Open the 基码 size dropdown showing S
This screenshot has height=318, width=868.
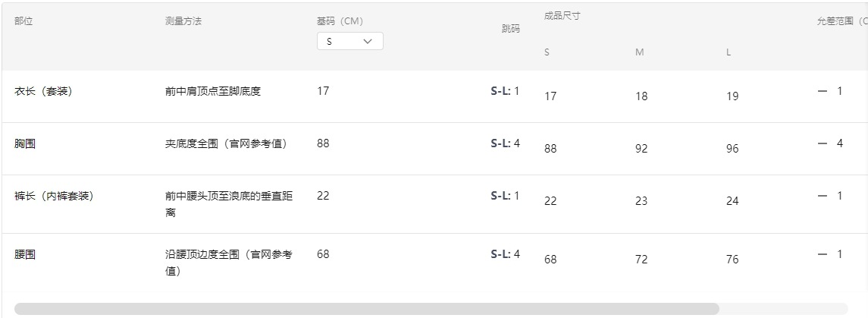[349, 42]
